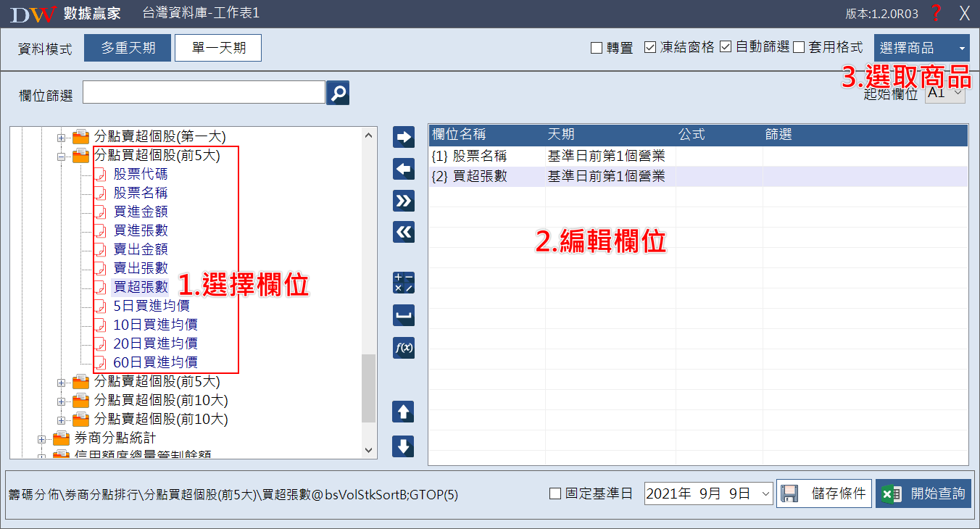Select the 股票代碼 field document icon
Image resolution: width=980 pixels, height=529 pixels.
pos(101,174)
